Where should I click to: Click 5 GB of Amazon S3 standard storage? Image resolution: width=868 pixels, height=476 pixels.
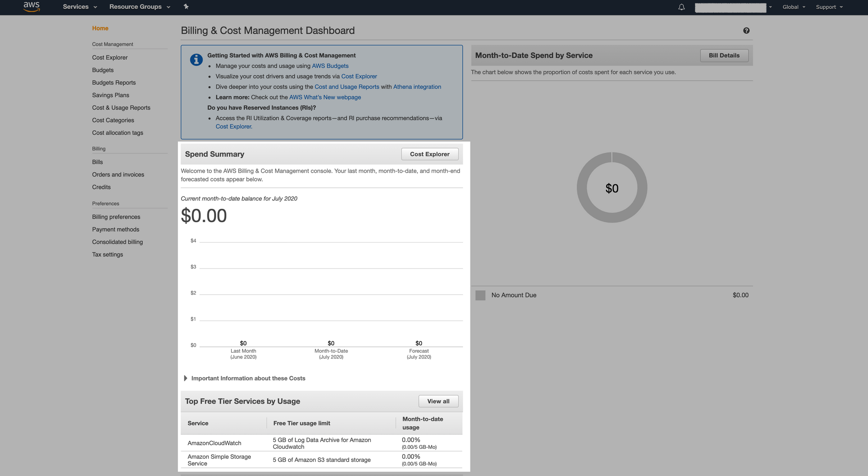click(x=322, y=460)
